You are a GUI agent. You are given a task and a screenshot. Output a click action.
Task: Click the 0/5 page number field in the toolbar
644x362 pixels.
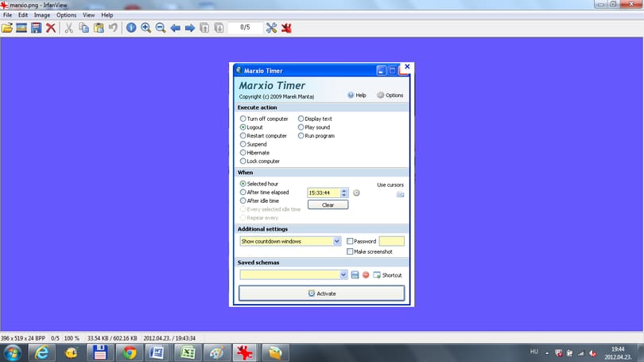pos(245,27)
